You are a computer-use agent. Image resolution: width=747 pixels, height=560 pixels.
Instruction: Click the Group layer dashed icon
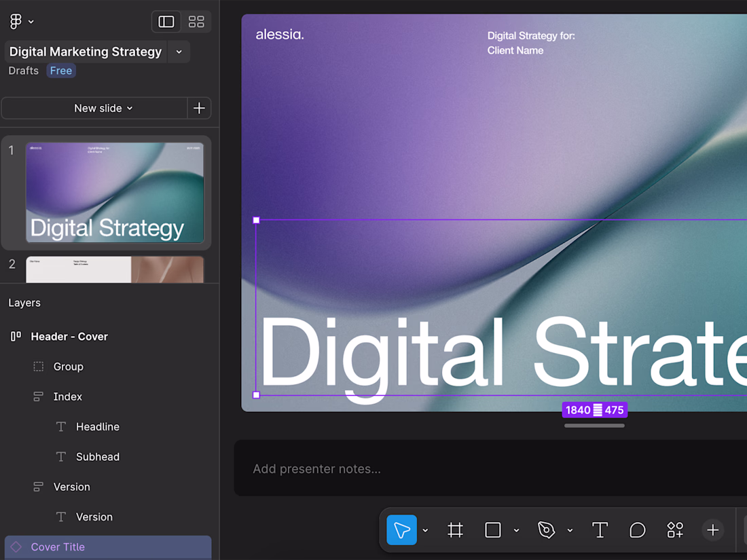(39, 366)
